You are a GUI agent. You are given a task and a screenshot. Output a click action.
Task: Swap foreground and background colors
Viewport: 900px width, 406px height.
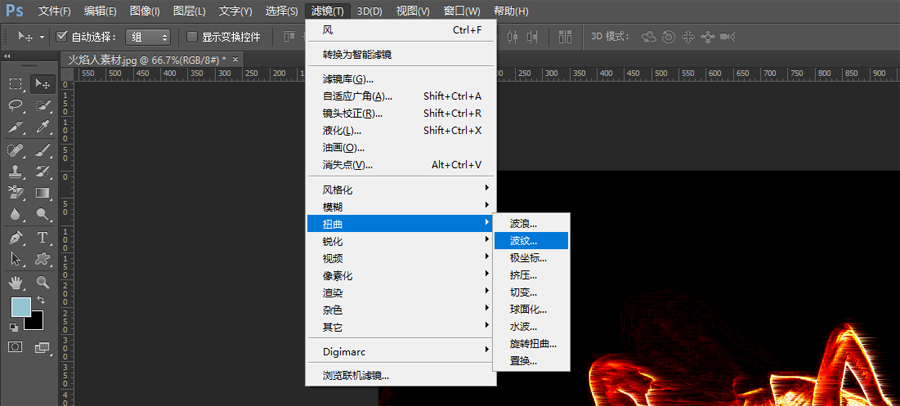(41, 299)
